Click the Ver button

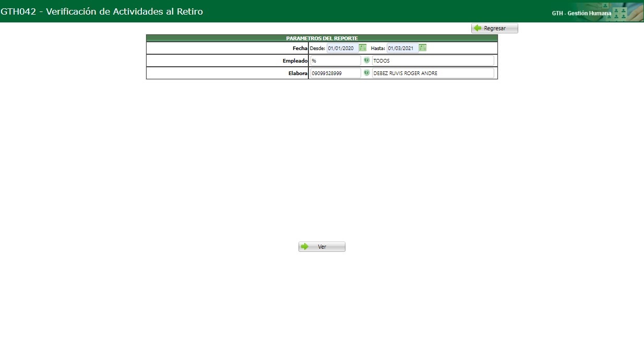pos(322,247)
